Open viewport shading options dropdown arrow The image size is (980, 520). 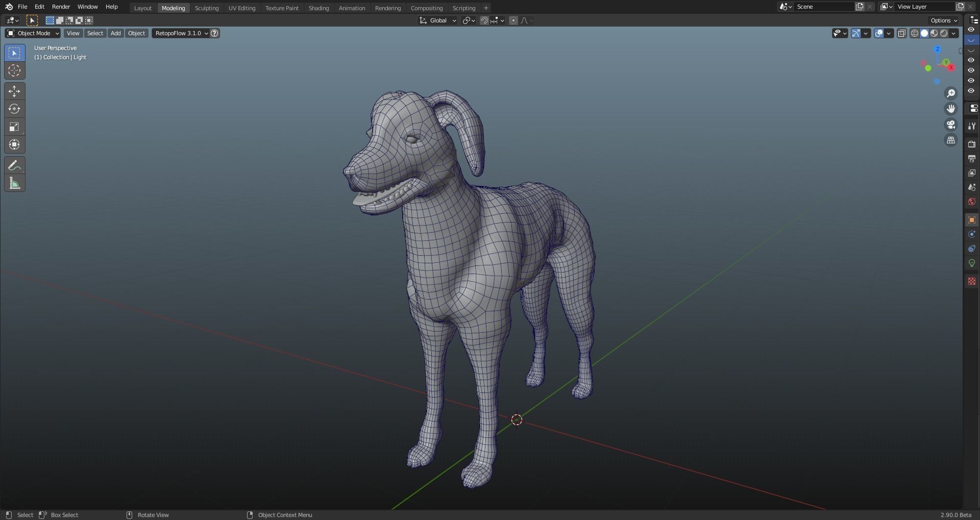pos(953,33)
